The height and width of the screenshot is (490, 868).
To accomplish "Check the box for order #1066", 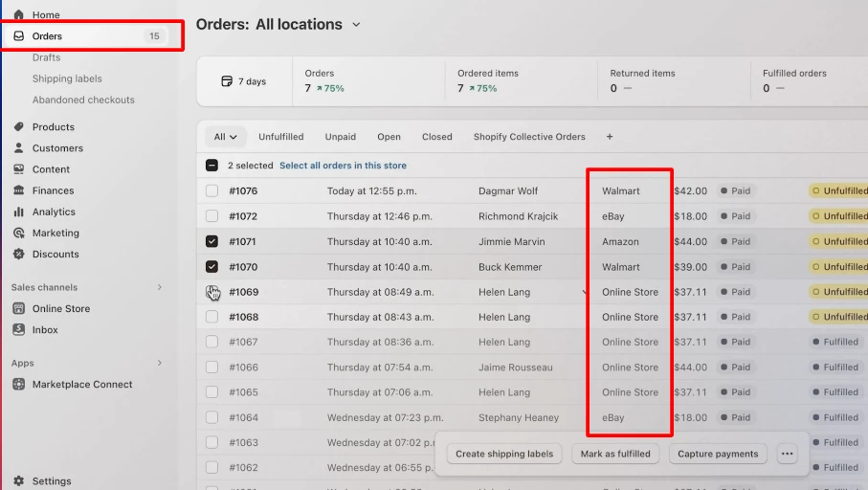I will [x=212, y=367].
